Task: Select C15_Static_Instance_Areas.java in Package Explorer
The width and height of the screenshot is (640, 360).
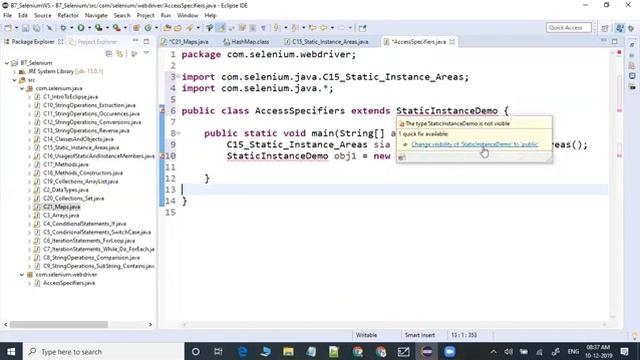Action: click(81, 147)
